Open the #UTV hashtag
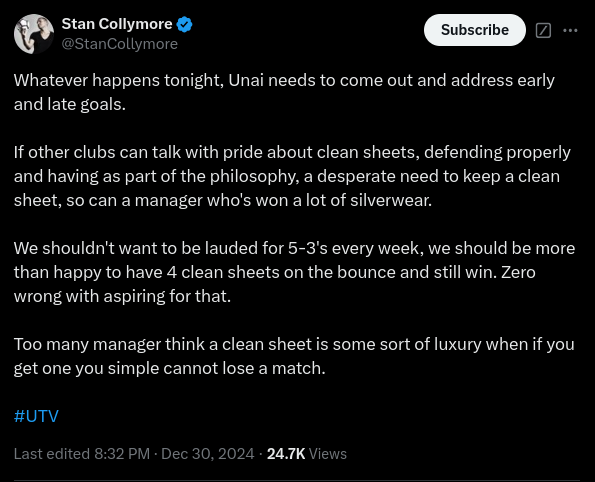 [36, 416]
